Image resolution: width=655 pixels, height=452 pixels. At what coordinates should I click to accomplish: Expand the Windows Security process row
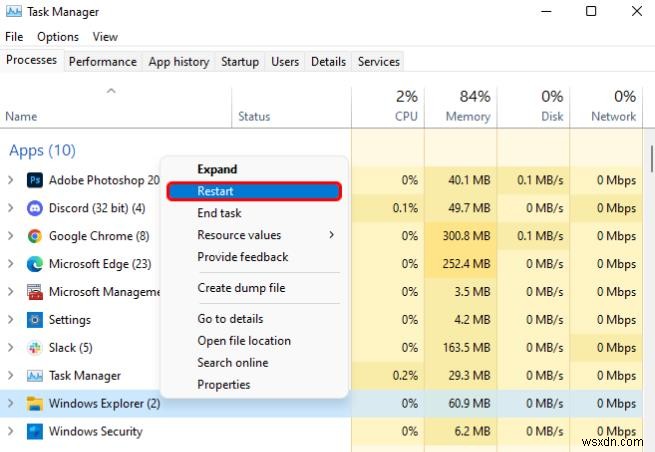click(10, 432)
